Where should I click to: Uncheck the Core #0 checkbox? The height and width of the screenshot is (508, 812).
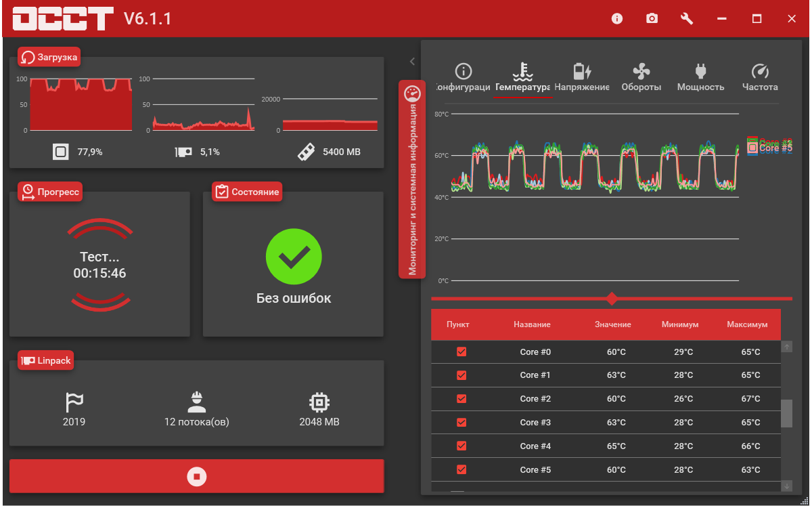(461, 352)
